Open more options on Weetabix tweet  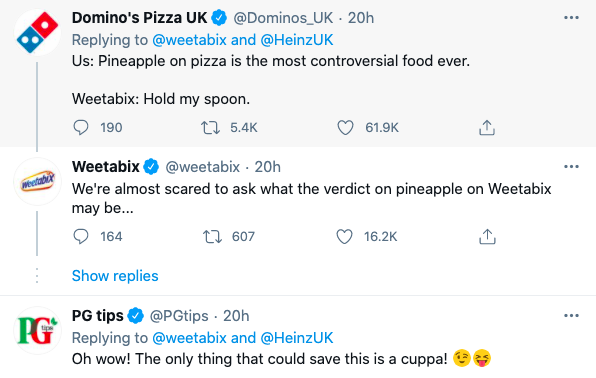571,167
